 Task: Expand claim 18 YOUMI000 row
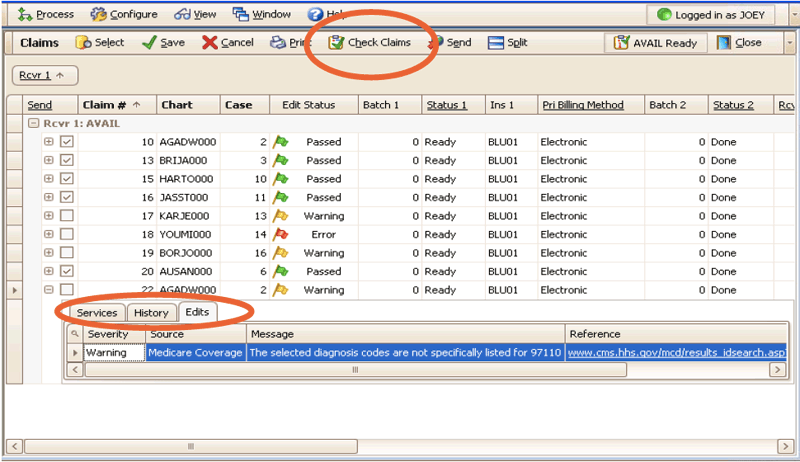click(x=48, y=234)
